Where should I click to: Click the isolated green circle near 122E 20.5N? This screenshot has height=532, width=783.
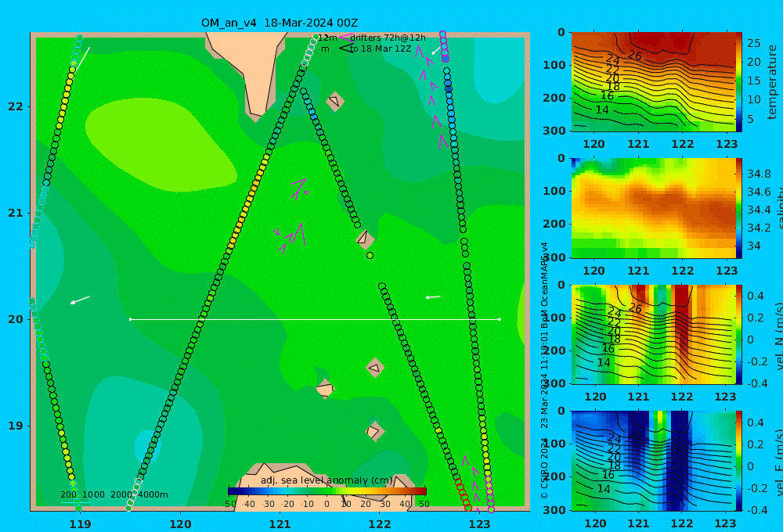pyautogui.click(x=370, y=256)
